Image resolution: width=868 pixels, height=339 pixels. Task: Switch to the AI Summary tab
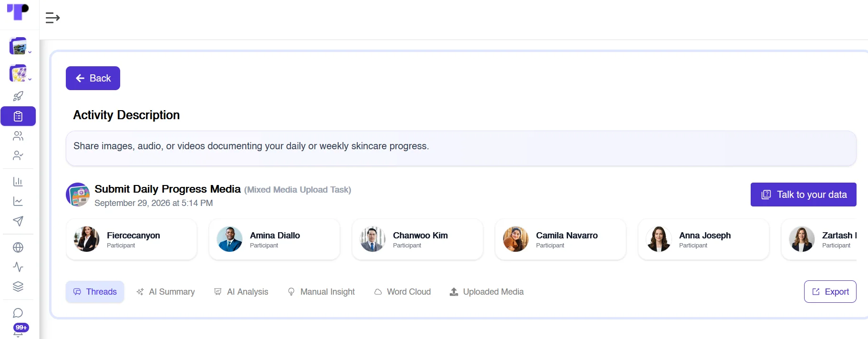click(165, 292)
